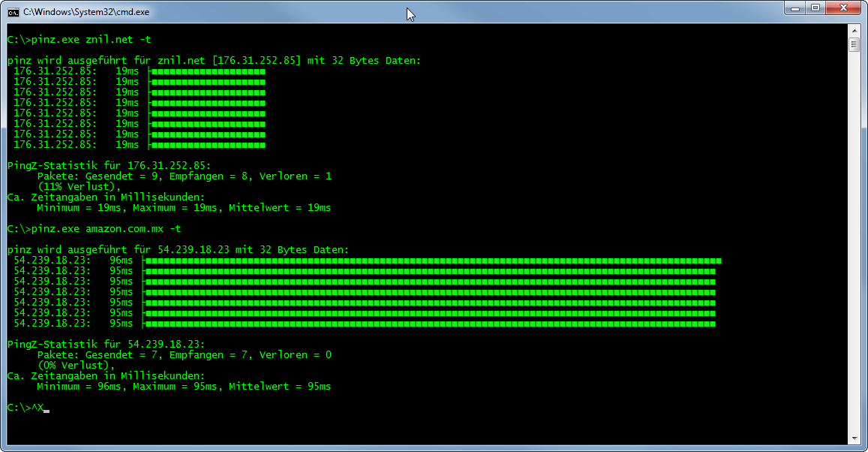
Task: Click the vertical scrollbar thumb
Action: tap(854, 44)
